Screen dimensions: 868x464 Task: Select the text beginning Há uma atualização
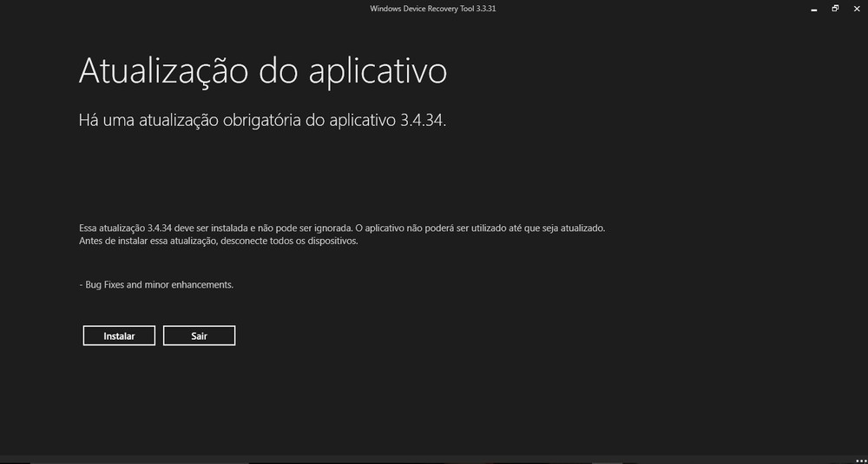pyautogui.click(x=262, y=121)
